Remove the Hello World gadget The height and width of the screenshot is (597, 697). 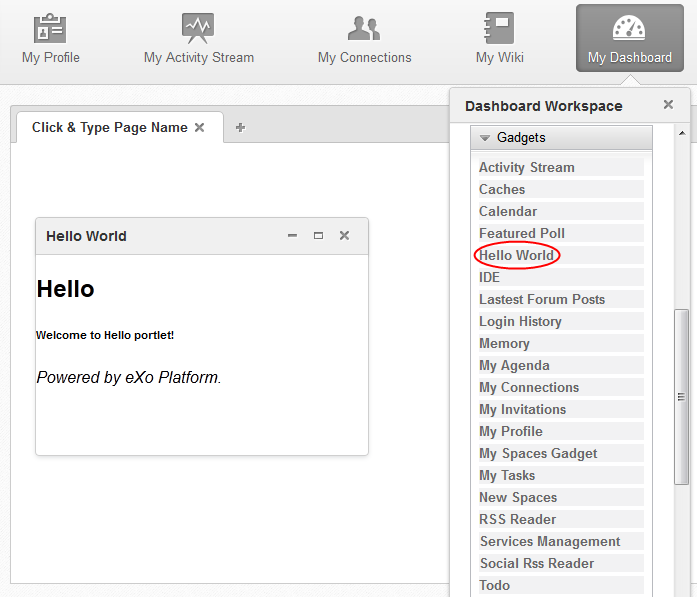coord(344,236)
